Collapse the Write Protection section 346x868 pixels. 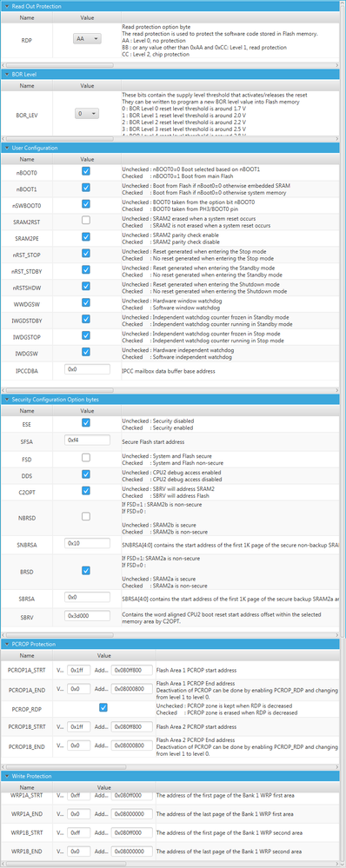[x=7, y=777]
